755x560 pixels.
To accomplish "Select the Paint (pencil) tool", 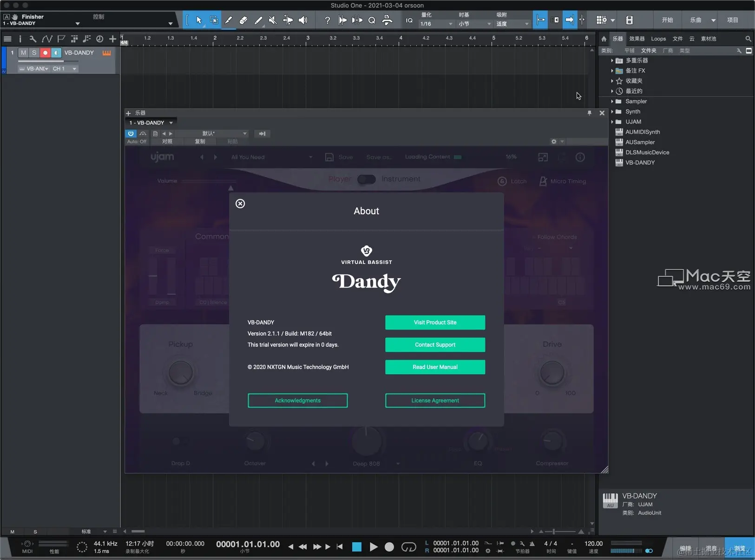I will [x=258, y=20].
